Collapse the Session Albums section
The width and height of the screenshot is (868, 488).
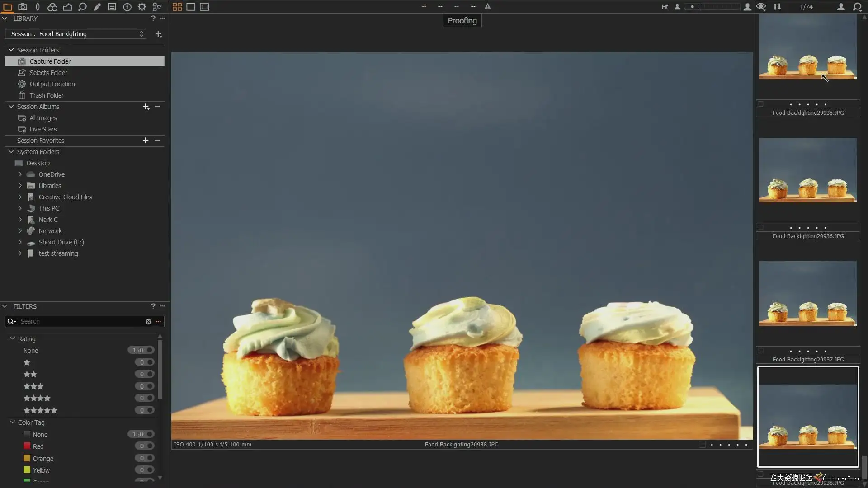[11, 107]
